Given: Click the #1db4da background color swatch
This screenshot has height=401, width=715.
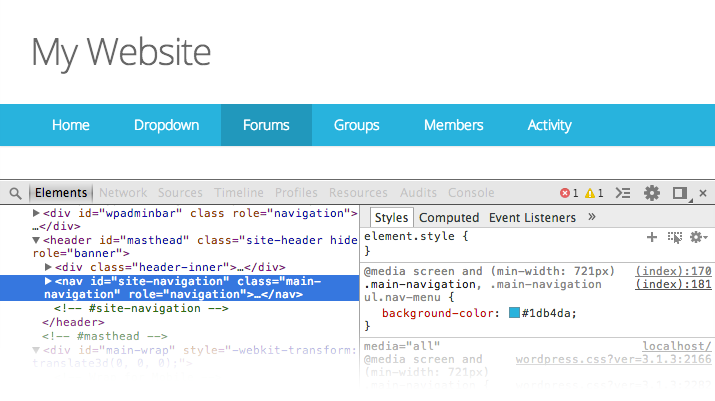Looking at the screenshot, I should tap(514, 313).
